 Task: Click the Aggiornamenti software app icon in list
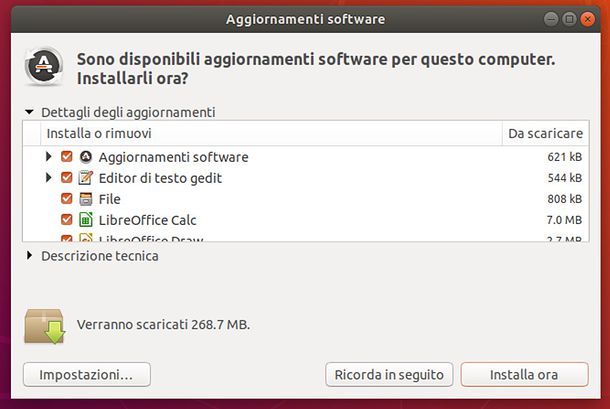pos(86,157)
